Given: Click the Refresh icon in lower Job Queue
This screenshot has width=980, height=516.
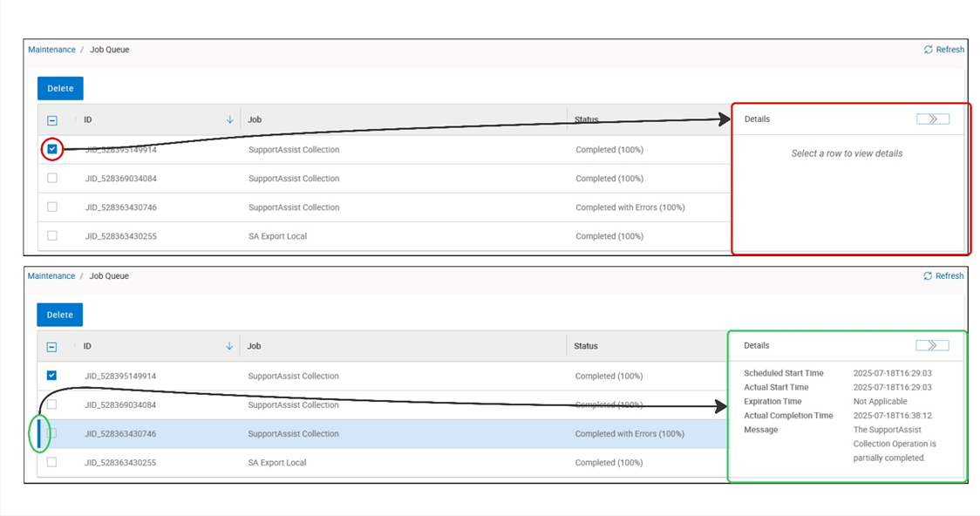Looking at the screenshot, I should [928, 275].
